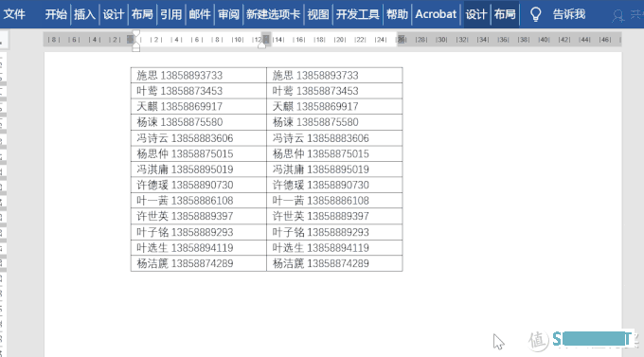The image size is (644, 357).
Task: Click right column cell 许德瑗 13858890730
Action: click(x=334, y=185)
